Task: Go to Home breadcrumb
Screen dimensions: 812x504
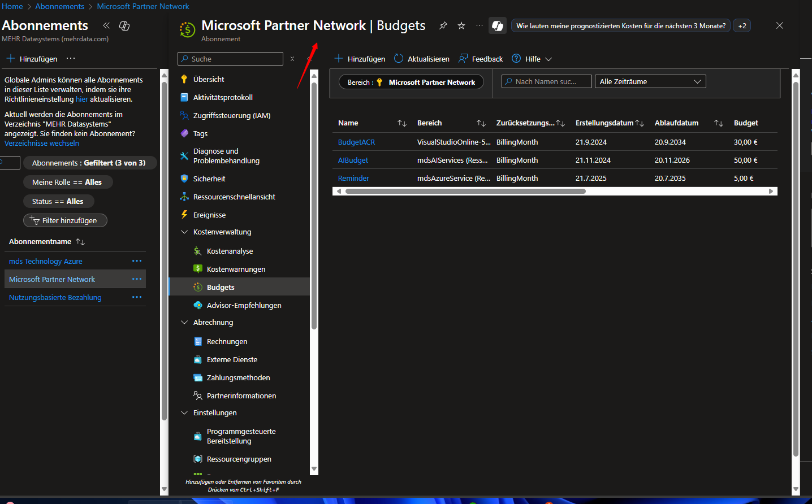Action: point(12,6)
